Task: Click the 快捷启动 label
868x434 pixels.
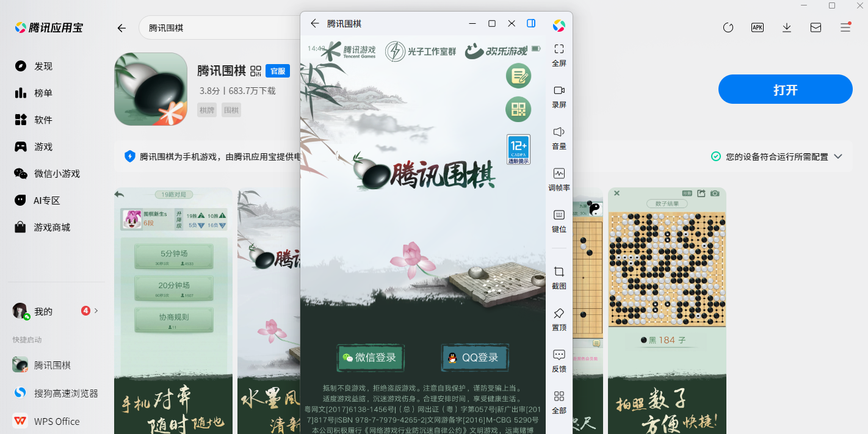Action: (x=27, y=339)
